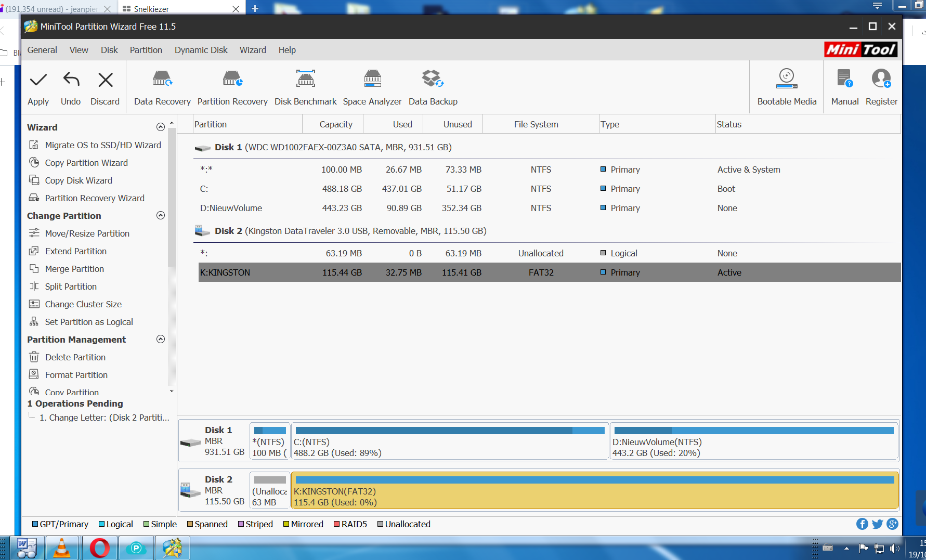Select the D:NieuwVolume partition row
This screenshot has height=560, width=926.
click(231, 208)
